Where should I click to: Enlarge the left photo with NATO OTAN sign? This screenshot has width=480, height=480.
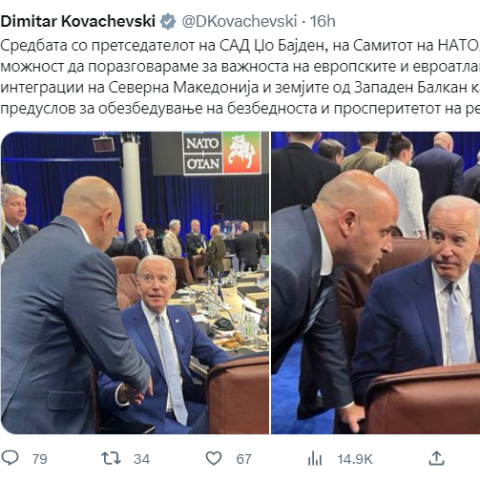(x=135, y=283)
